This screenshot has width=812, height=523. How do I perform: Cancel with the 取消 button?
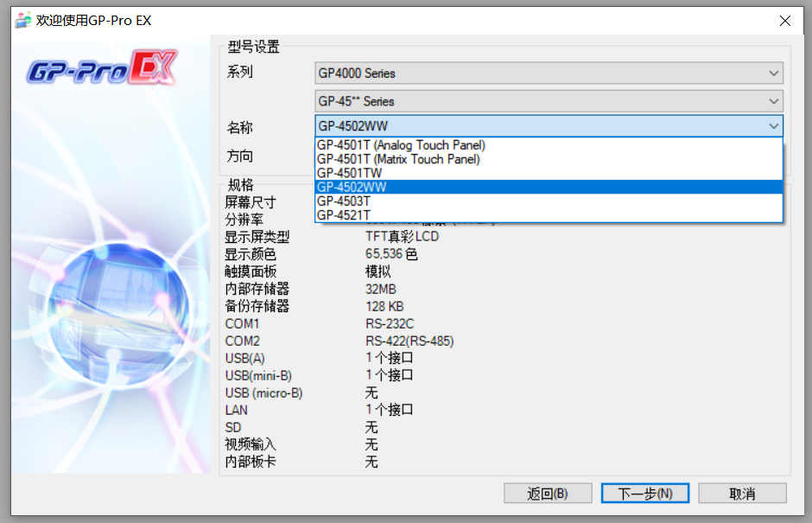click(742, 494)
